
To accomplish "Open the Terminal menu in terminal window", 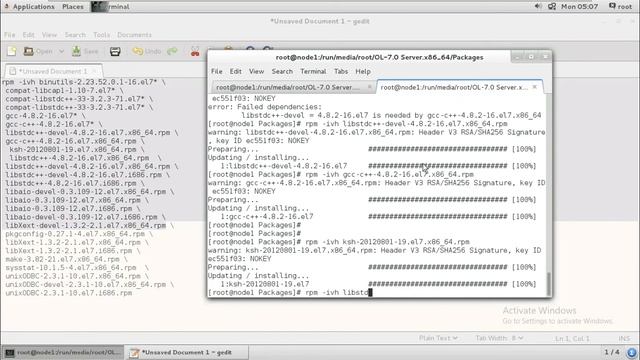I will coord(313,71).
